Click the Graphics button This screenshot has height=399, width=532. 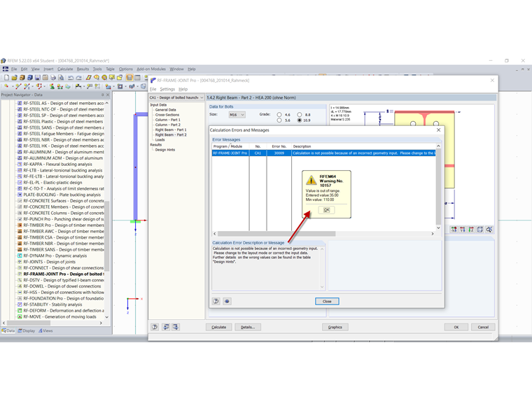click(335, 327)
